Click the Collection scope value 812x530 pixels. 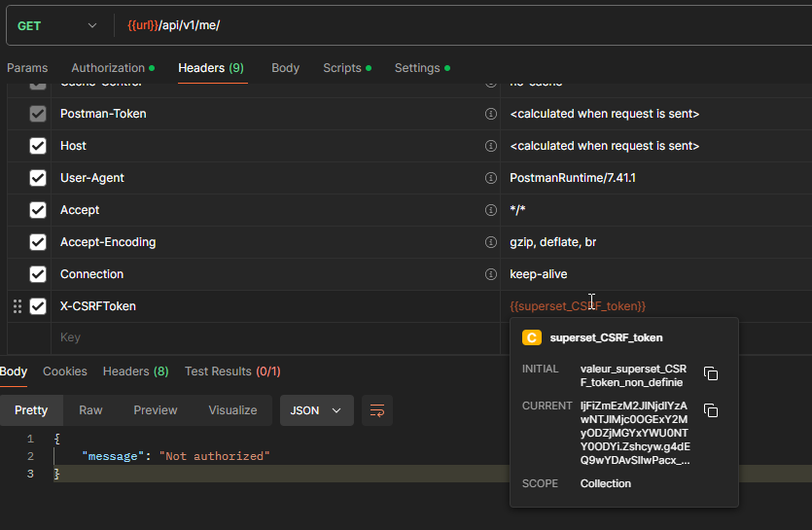point(606,483)
